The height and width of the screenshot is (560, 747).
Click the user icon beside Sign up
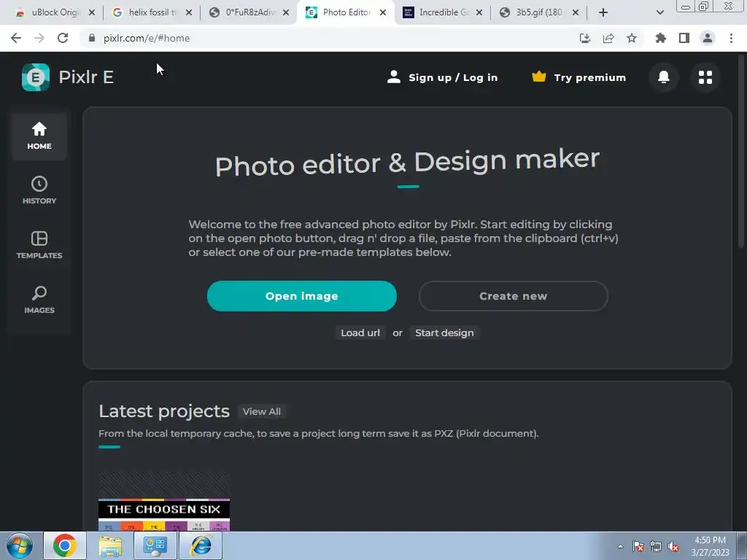point(393,77)
